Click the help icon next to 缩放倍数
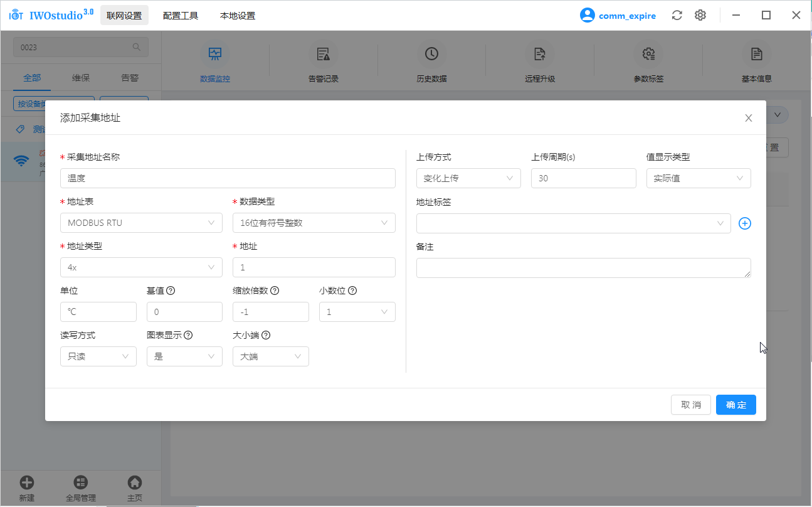 point(275,291)
